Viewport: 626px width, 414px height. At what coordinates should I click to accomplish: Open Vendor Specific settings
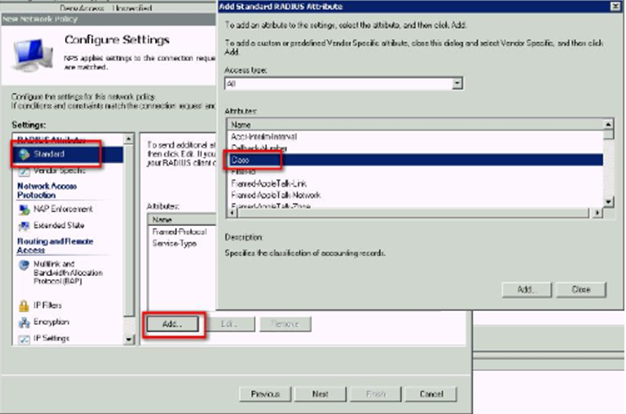tap(59, 171)
